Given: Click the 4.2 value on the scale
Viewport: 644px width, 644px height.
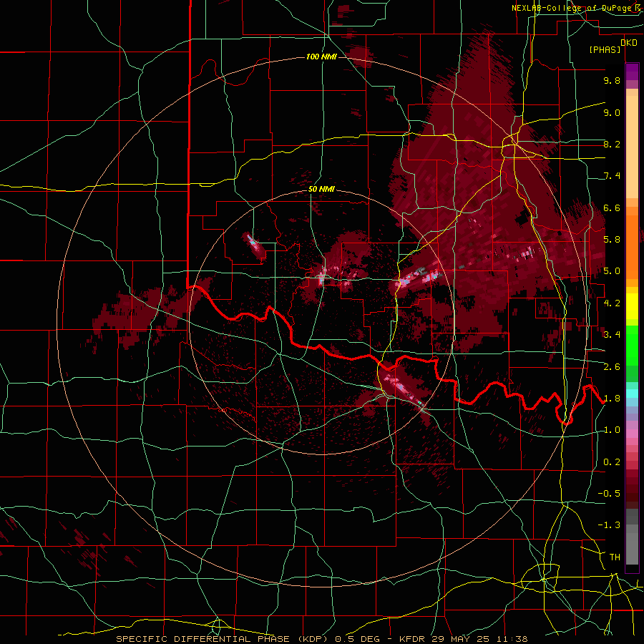Looking at the screenshot, I should 612,303.
